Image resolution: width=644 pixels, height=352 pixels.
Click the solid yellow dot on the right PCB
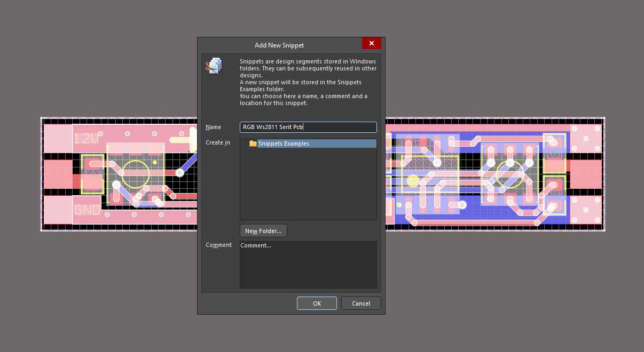click(413, 181)
